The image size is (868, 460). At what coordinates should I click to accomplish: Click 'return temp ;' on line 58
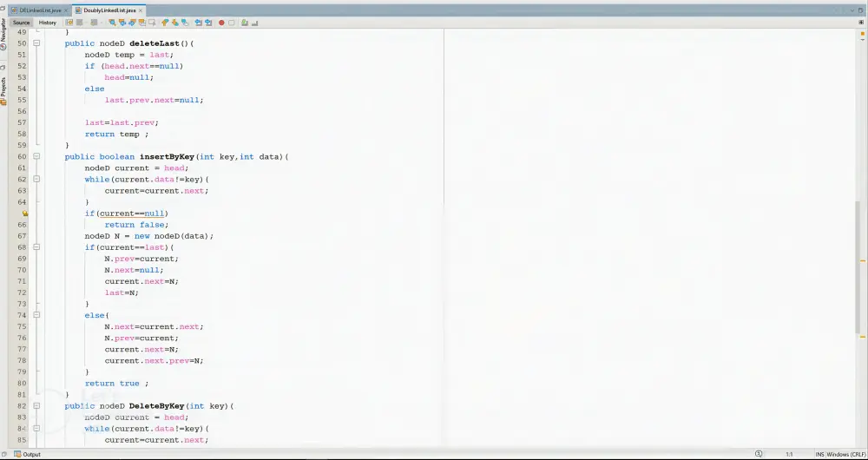(116, 134)
